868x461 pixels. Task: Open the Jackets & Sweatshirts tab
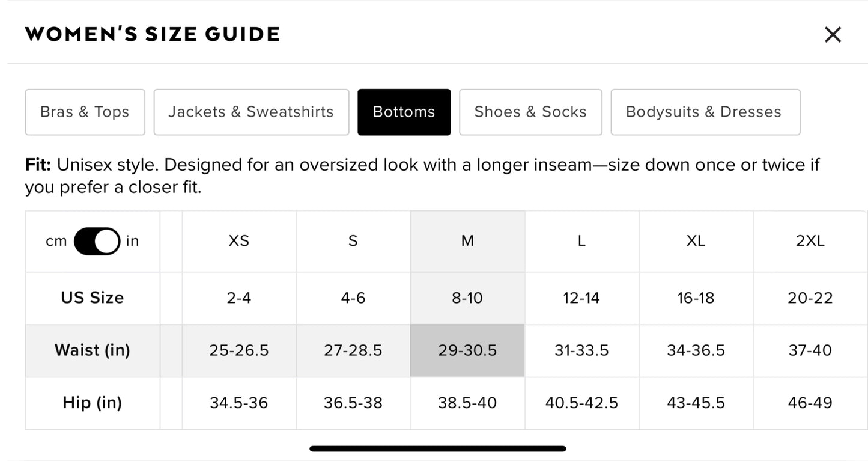tap(251, 112)
